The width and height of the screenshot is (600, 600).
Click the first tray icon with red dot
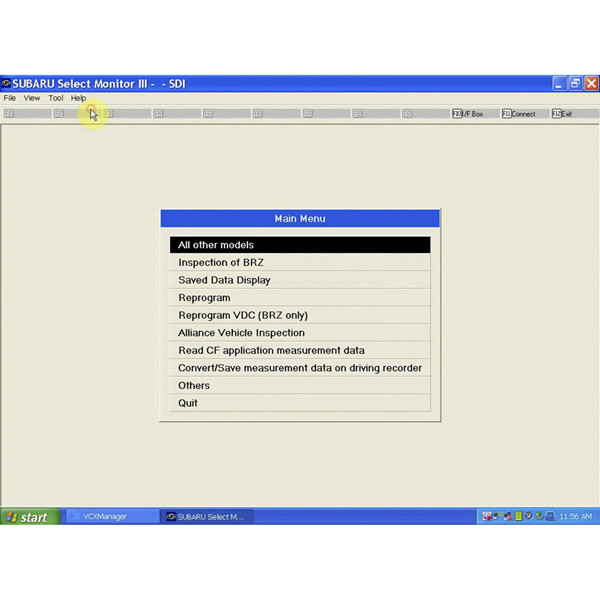(487, 516)
